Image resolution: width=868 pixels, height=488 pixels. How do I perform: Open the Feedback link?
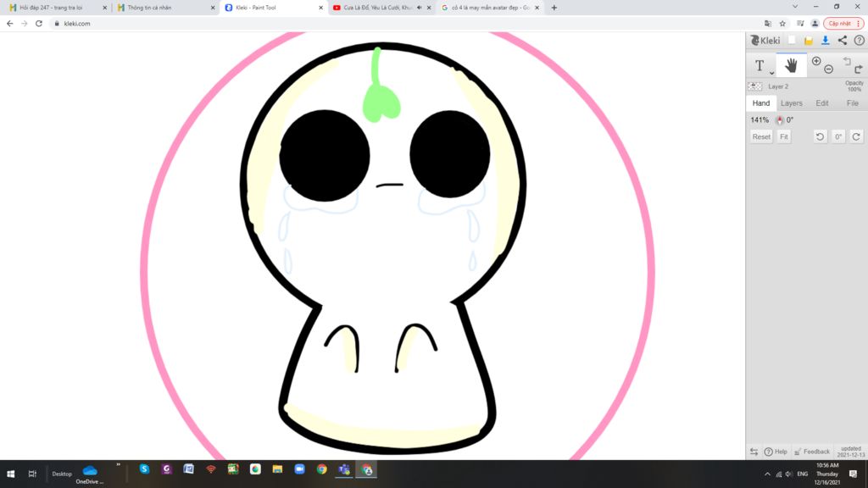[812, 452]
